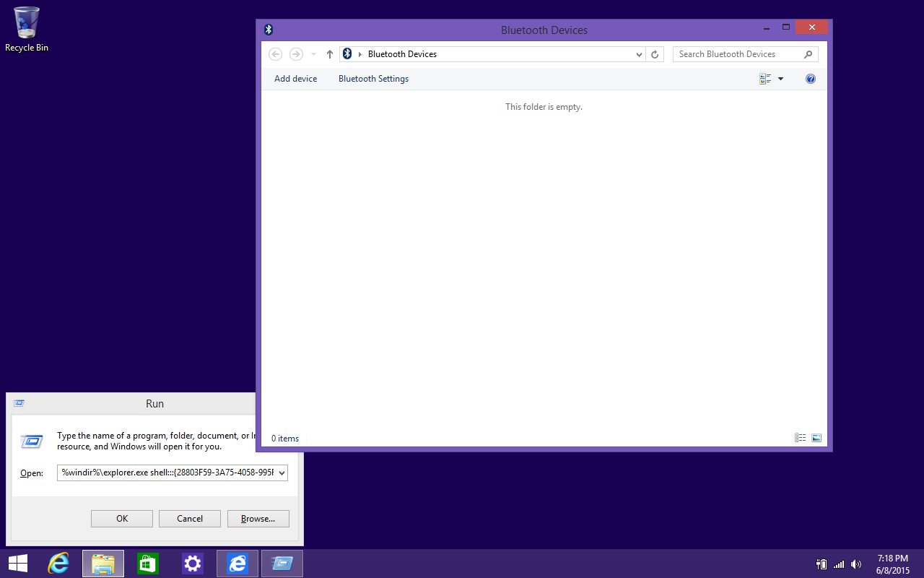Open Recycle Bin desktop icon
924x578 pixels.
click(x=27, y=29)
